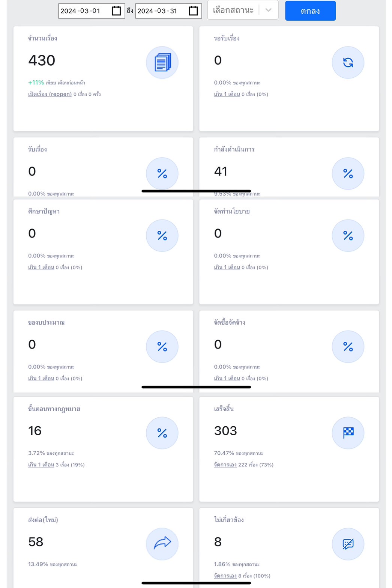Click the documents icon in จำนวนเรื่อง card
The image size is (392, 588).
coord(162,62)
